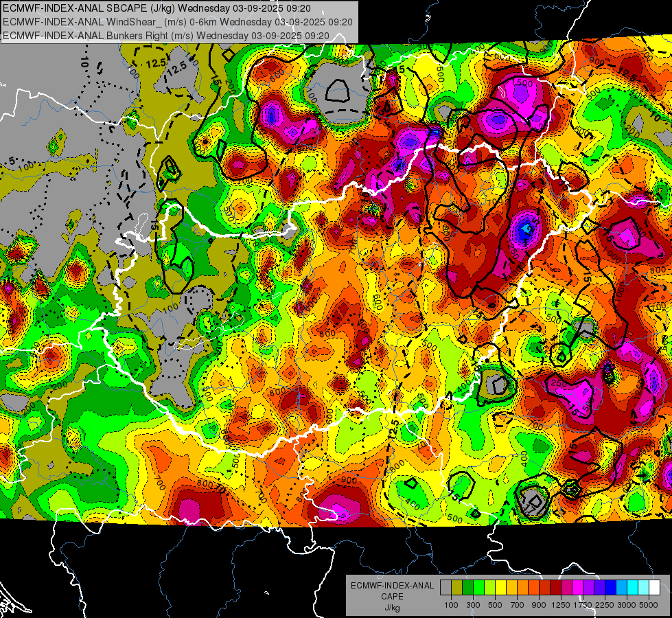Viewport: 672px width, 618px height.
Task: Click the 300 value on legend scale
Action: point(473,605)
